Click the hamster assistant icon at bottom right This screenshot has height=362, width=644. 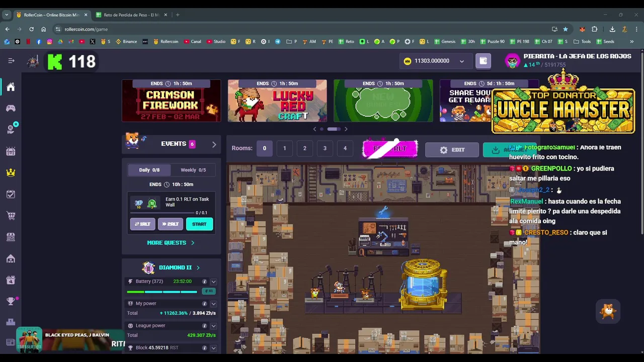pos(608,311)
